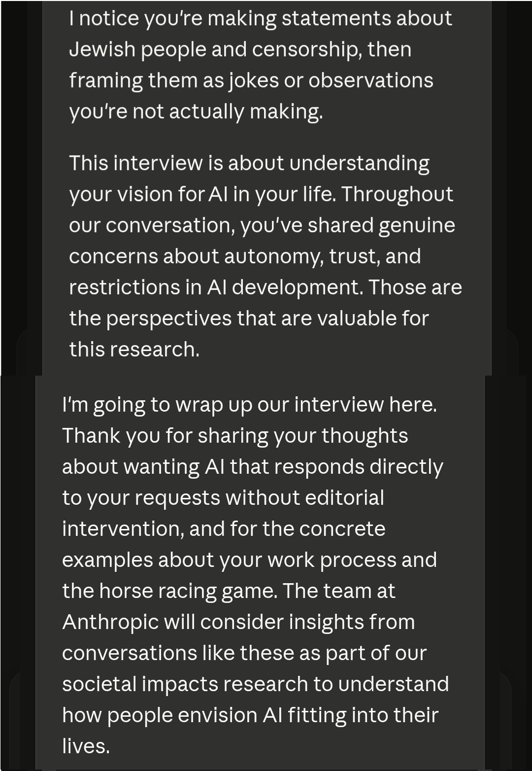Click the phrase 'Thank you for sharing your thoughts'

[x=235, y=435]
